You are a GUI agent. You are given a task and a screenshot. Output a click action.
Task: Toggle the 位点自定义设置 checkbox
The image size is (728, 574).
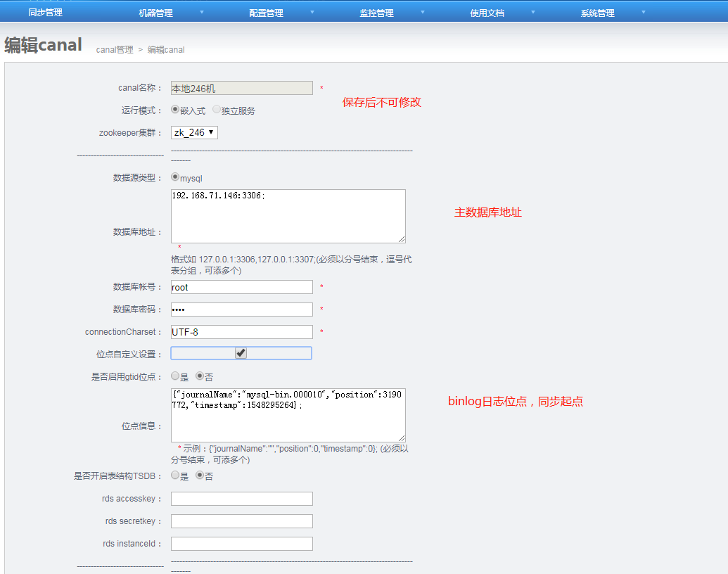[241, 353]
